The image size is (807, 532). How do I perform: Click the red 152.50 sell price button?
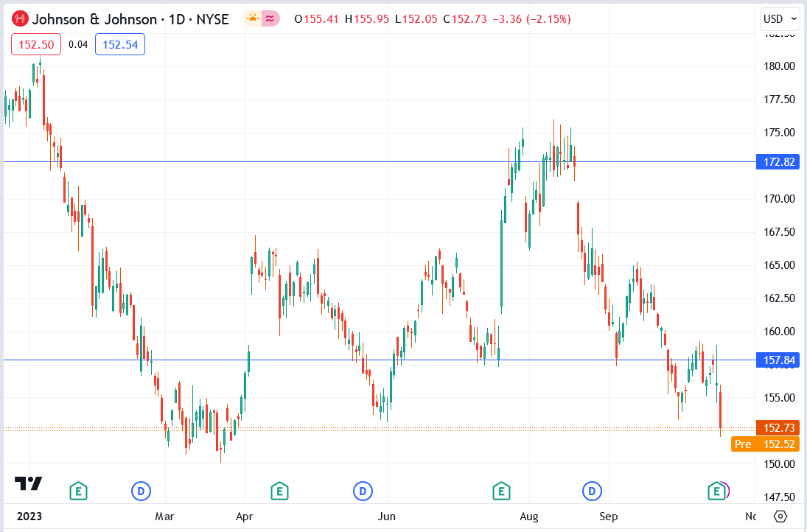pyautogui.click(x=36, y=45)
